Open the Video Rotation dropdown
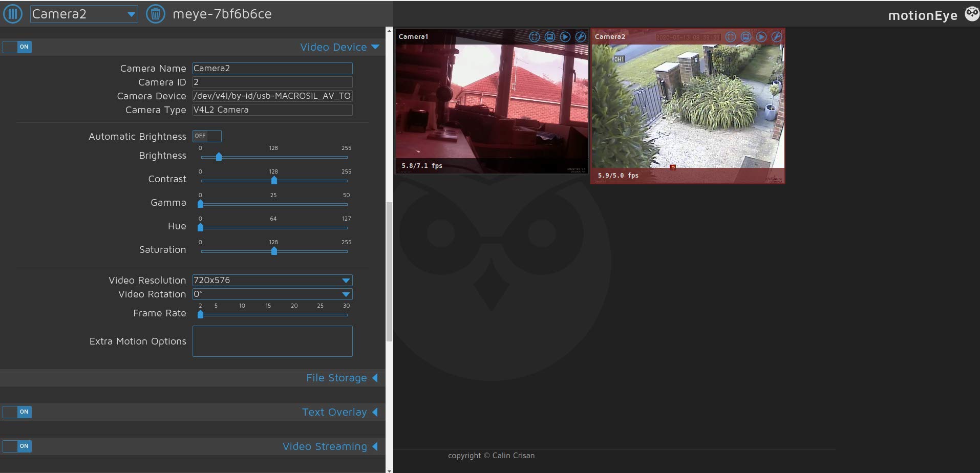 tap(272, 294)
